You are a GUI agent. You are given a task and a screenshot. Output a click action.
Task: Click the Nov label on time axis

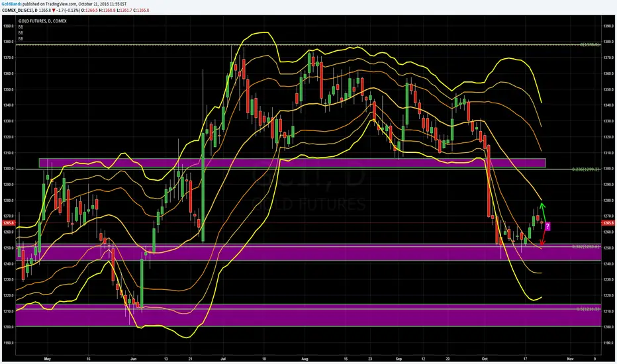tap(570, 359)
